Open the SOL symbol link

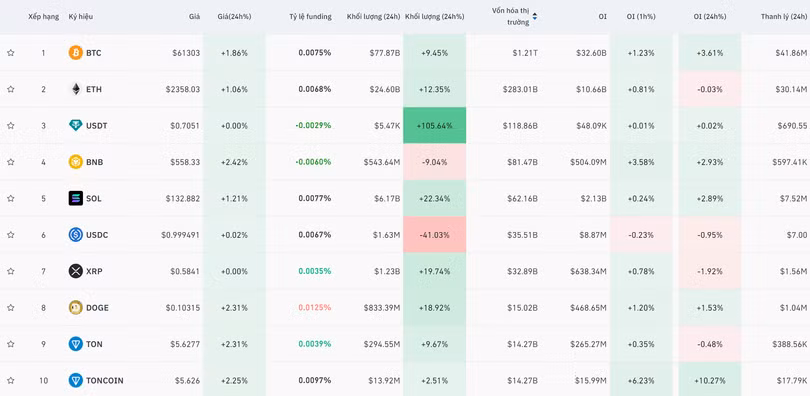pos(94,198)
